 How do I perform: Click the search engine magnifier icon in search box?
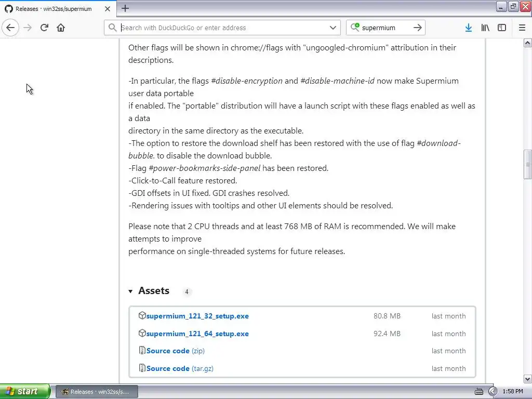click(355, 27)
